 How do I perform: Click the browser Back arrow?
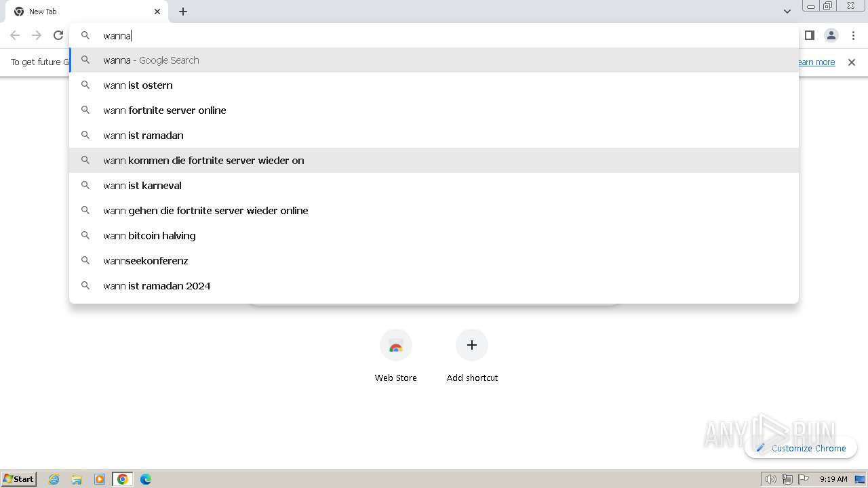[x=15, y=35]
